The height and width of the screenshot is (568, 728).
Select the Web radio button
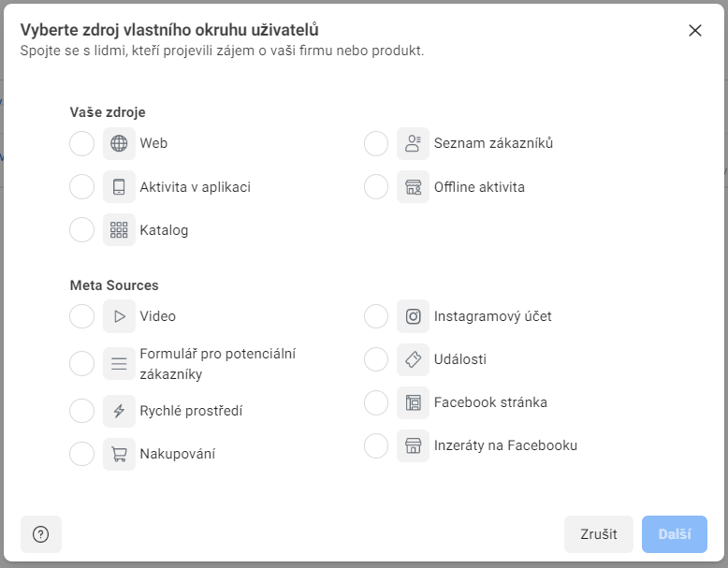click(82, 144)
